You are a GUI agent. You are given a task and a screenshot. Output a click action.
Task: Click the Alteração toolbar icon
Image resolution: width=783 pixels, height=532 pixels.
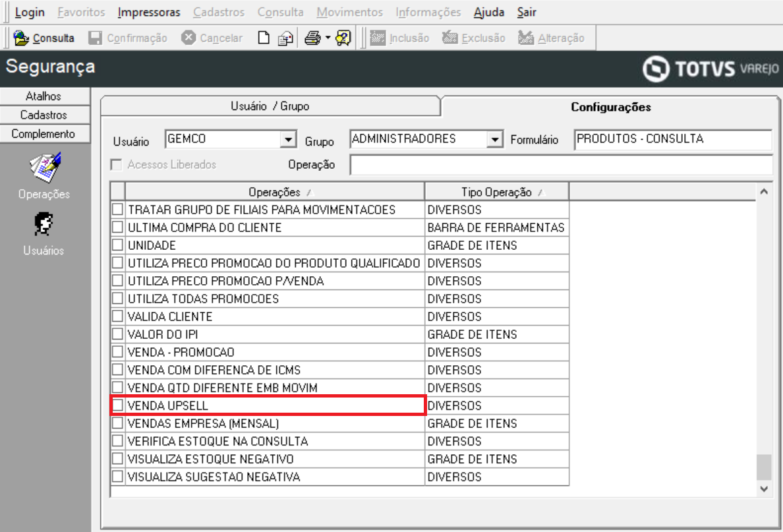(x=526, y=38)
